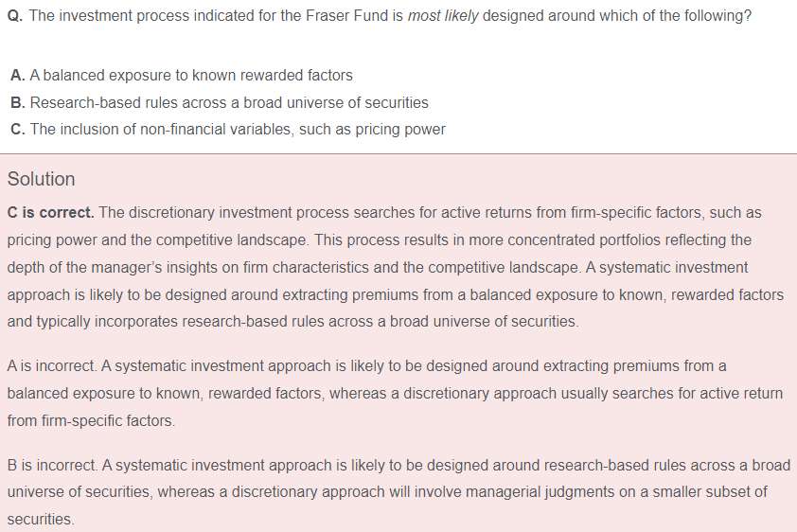Click the final word "securities." at bottom
This screenshot has width=797, height=532.
pos(40,520)
